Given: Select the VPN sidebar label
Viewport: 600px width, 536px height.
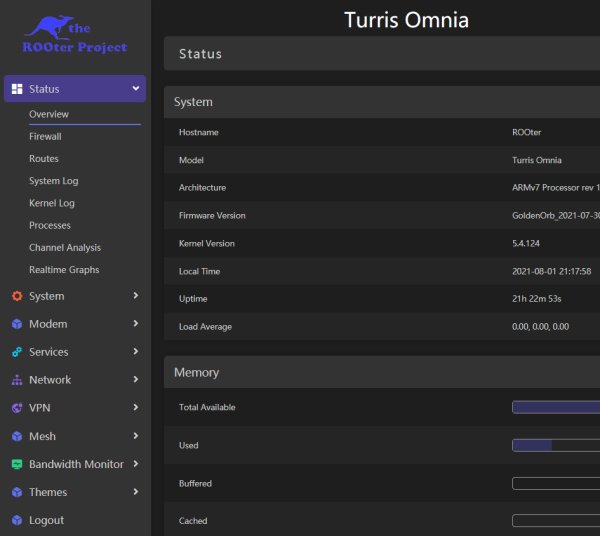Looking at the screenshot, I should (40, 408).
